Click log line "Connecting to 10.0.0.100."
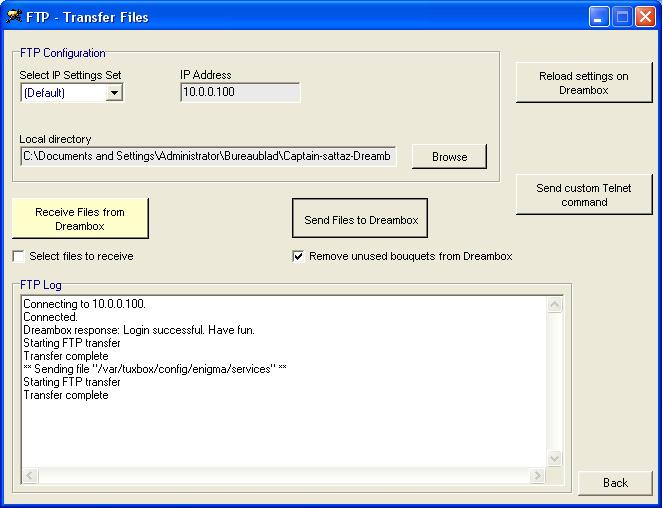Image resolution: width=663 pixels, height=508 pixels. pyautogui.click(x=85, y=304)
